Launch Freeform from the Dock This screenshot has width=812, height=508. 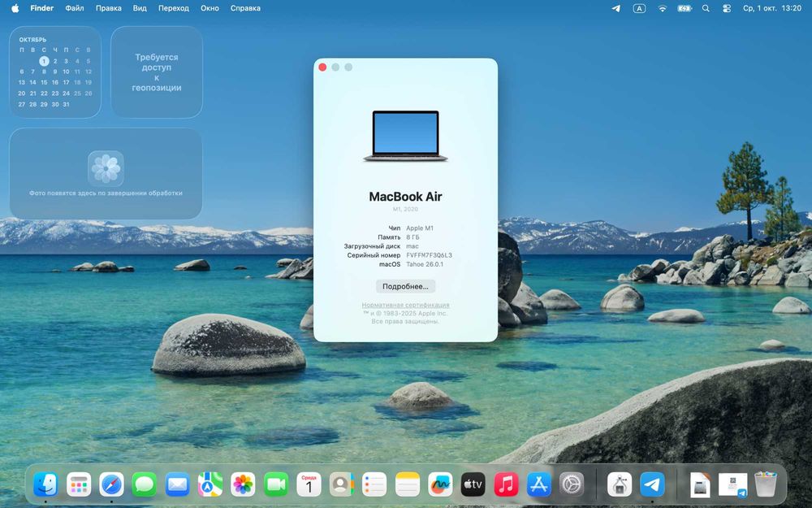coord(440,484)
